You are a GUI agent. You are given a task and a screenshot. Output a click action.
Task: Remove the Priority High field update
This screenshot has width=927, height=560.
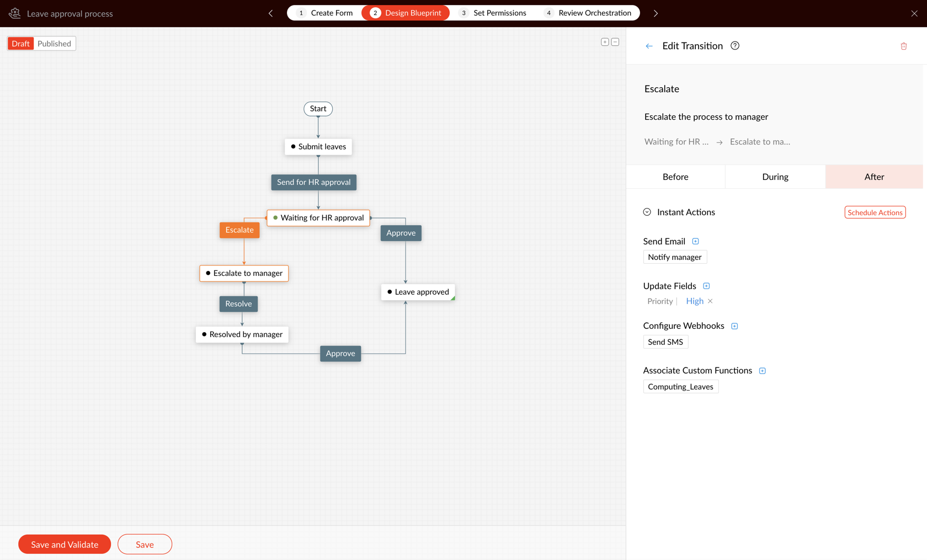[x=710, y=301]
